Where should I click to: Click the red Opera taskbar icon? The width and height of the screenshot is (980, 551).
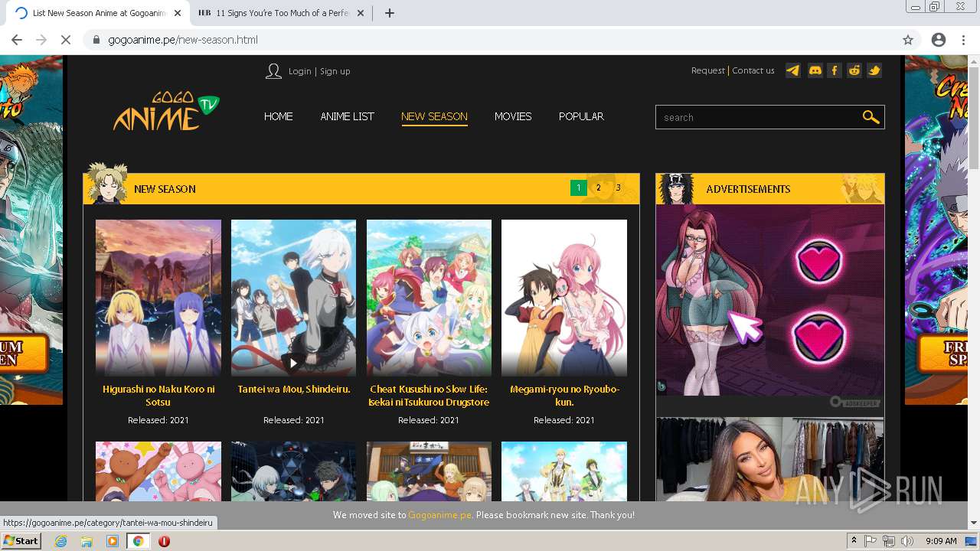164,541
